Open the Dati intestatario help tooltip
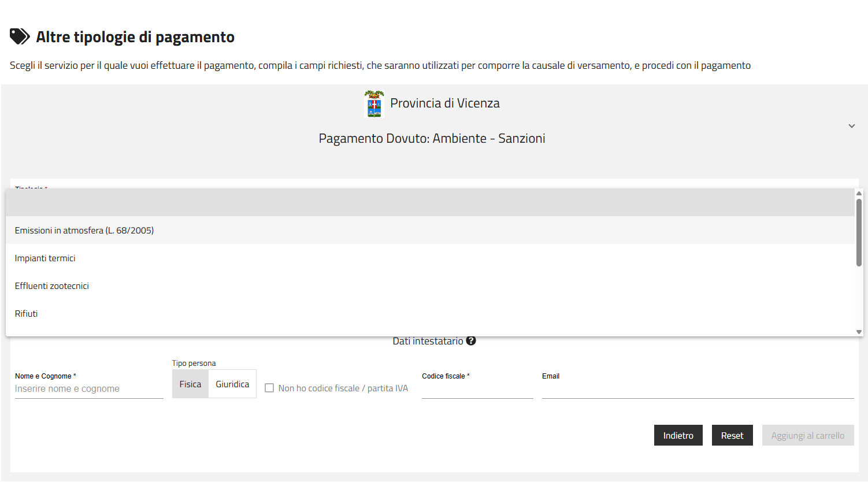 pyautogui.click(x=471, y=340)
